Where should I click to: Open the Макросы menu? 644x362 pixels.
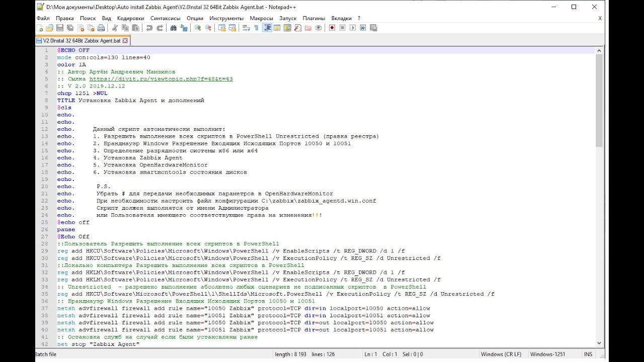[262, 18]
